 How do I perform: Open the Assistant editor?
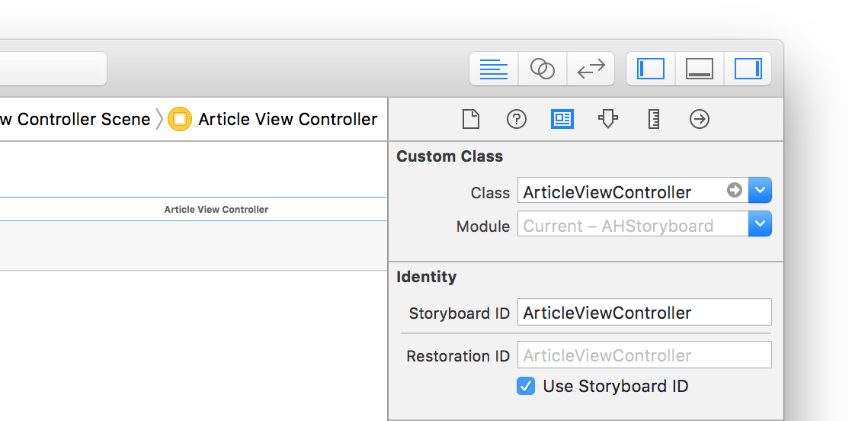(543, 69)
